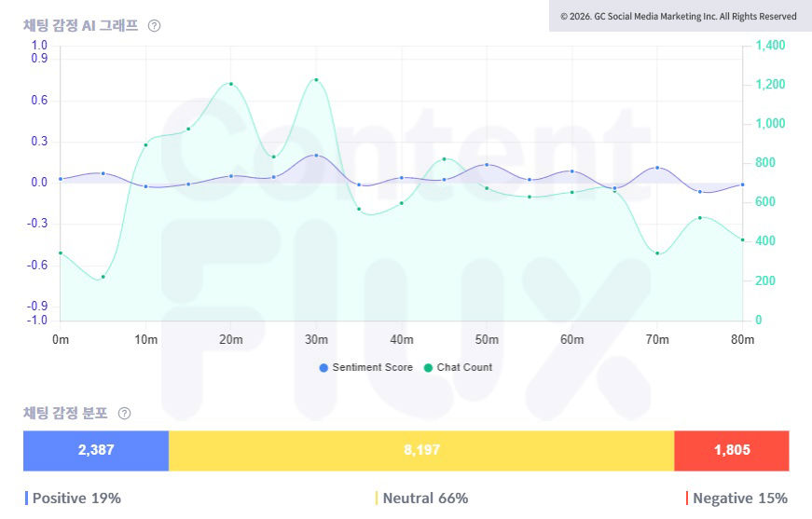Click the Neutral 66% label
Image resolution: width=812 pixels, height=519 pixels.
pos(425,499)
